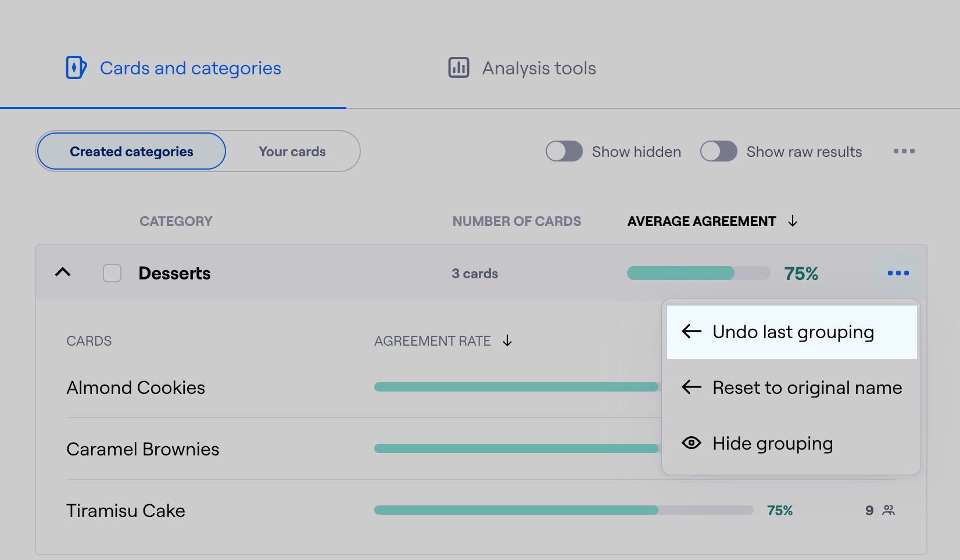Select Reset to original name menu item
This screenshot has height=560, width=960.
(x=807, y=387)
